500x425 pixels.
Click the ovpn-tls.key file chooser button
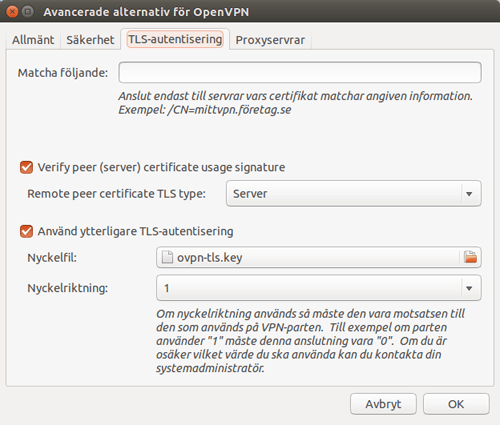tap(319, 257)
